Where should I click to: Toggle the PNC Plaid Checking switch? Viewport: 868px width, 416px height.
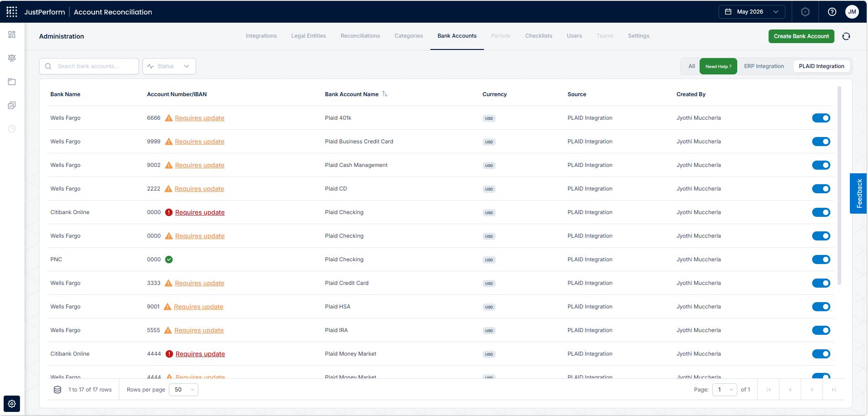click(x=821, y=259)
